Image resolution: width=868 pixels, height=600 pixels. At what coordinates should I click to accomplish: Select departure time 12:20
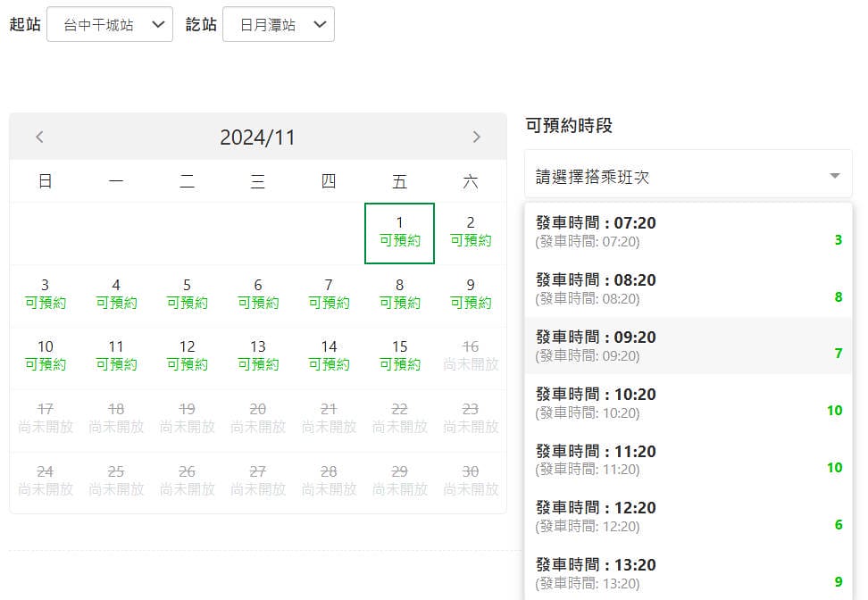pyautogui.click(x=689, y=516)
